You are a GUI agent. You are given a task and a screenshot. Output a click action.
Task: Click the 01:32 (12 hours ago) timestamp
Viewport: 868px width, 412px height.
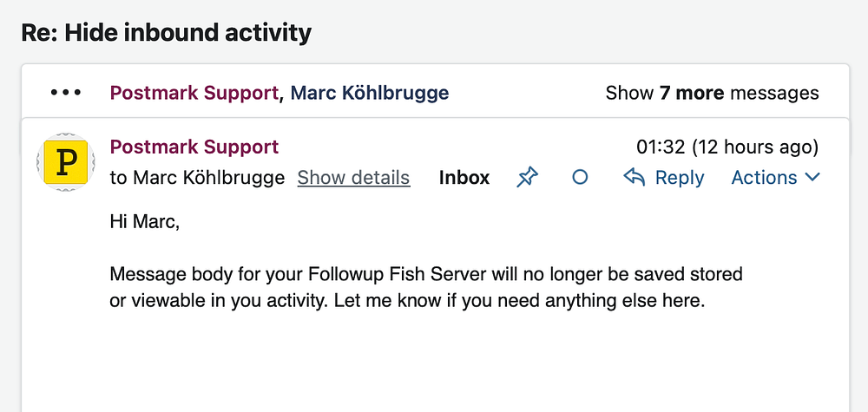coord(727,147)
